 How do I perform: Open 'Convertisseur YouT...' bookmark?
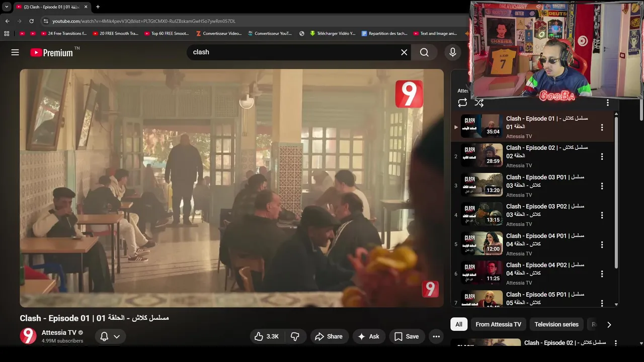[270, 34]
